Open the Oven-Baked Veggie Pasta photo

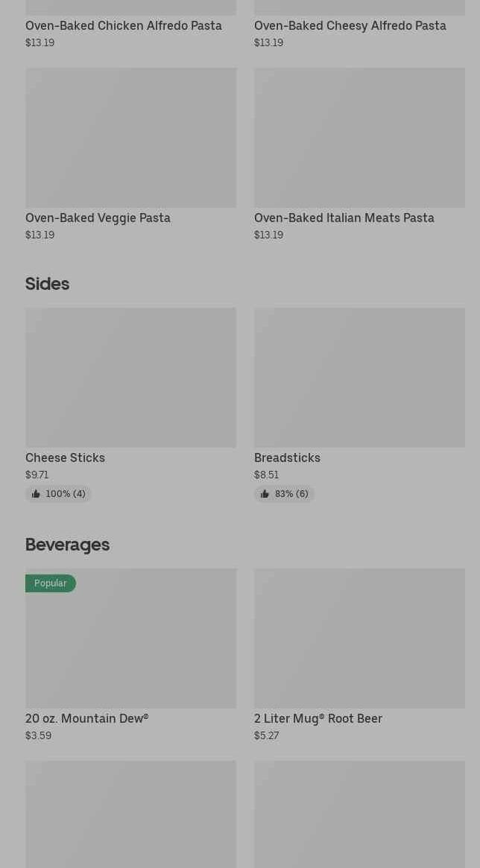click(x=130, y=138)
